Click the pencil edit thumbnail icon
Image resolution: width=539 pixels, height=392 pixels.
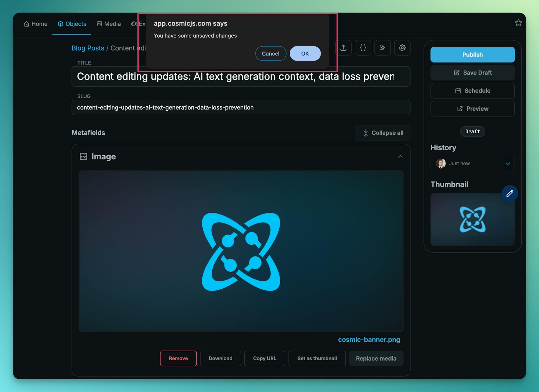pos(510,193)
